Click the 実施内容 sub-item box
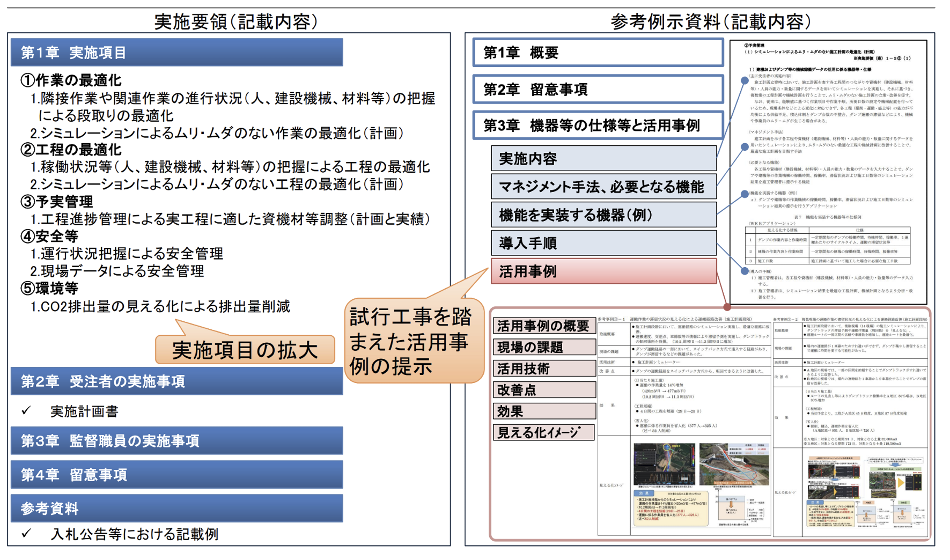 604,159
